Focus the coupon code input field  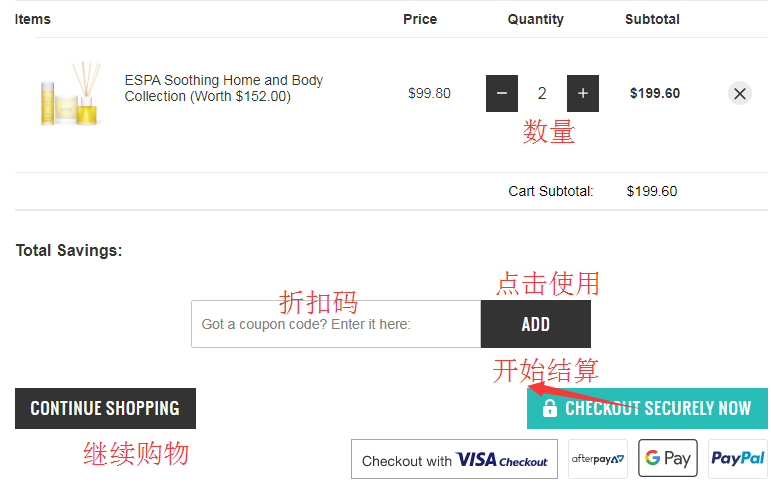tap(336, 324)
